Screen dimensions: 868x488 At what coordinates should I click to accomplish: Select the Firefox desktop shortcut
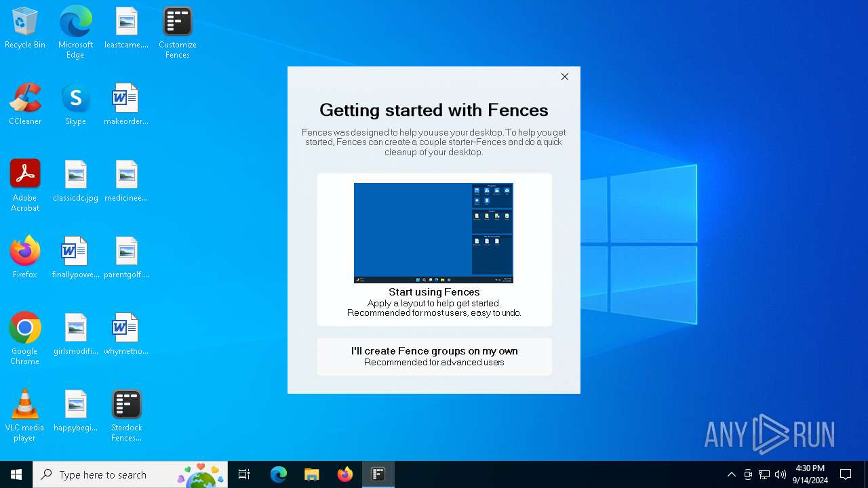[x=25, y=258]
